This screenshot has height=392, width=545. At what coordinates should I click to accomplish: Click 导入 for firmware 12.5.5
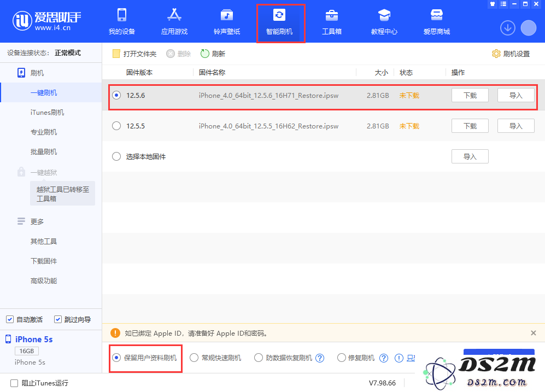click(516, 126)
